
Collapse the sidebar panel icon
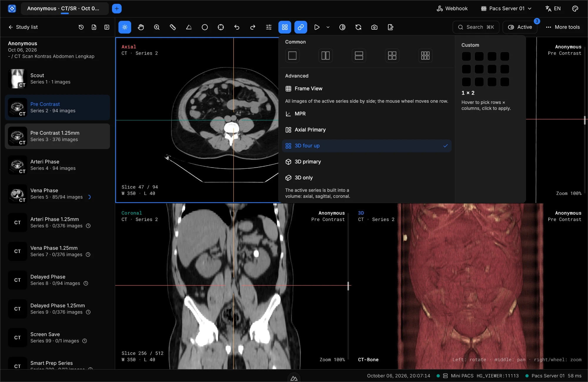pyautogui.click(x=107, y=27)
